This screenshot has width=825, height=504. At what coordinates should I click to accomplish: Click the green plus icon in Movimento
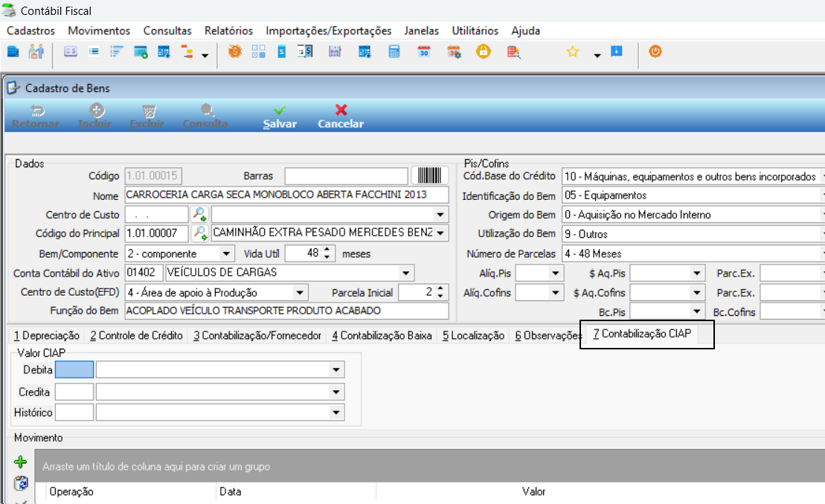[21, 462]
